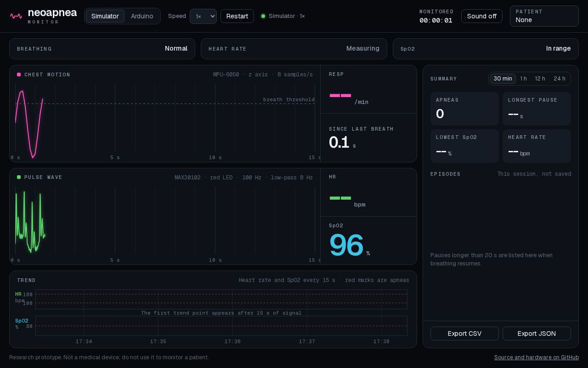Click the monitored timer 00:00:01
Viewport: 588px width, 368px height.
pos(436,20)
